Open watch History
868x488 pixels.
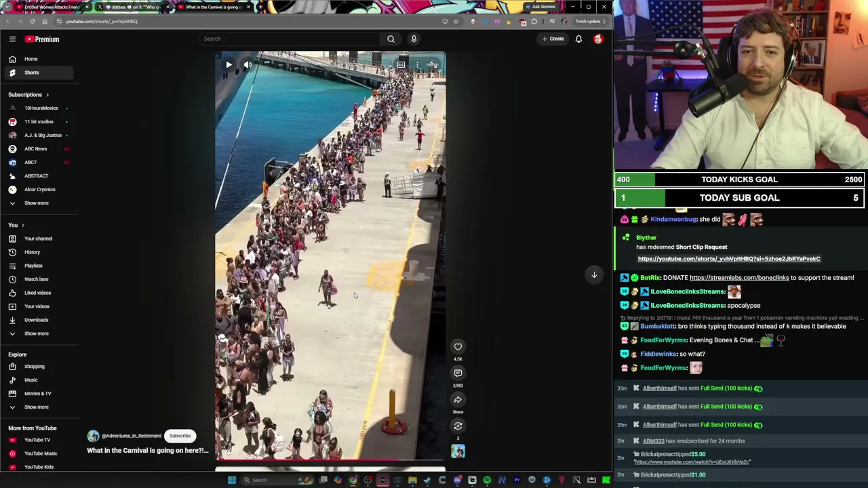(x=39, y=252)
